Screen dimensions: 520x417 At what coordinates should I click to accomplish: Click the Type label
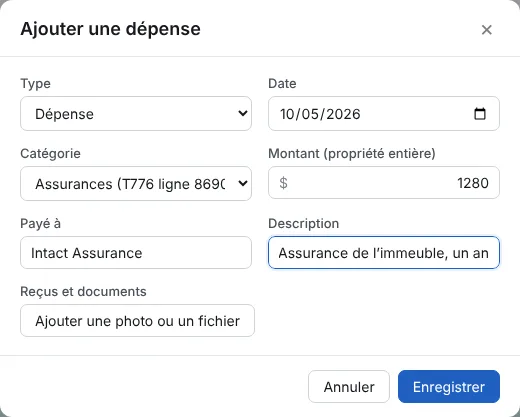(x=35, y=84)
